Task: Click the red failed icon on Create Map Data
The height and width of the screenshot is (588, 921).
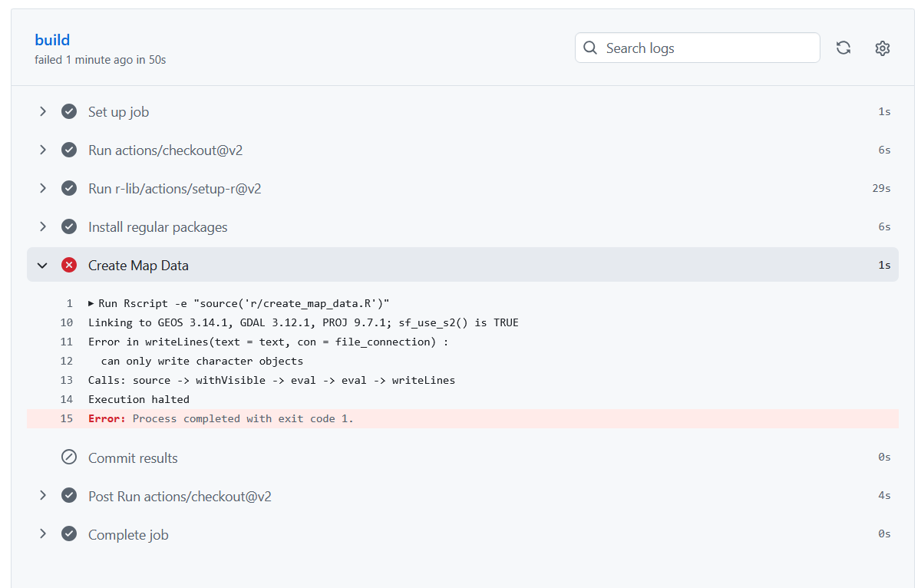Action: [x=69, y=266]
